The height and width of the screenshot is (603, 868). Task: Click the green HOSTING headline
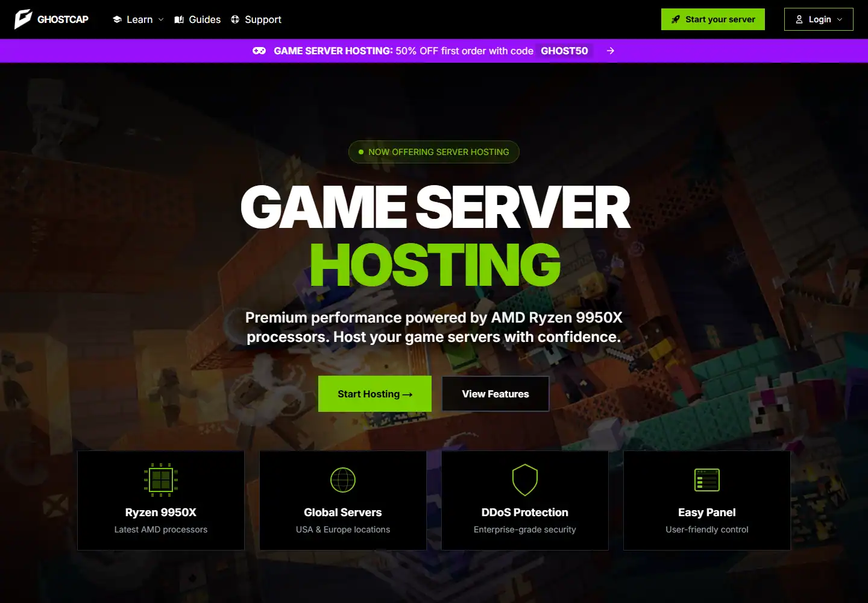pos(435,265)
